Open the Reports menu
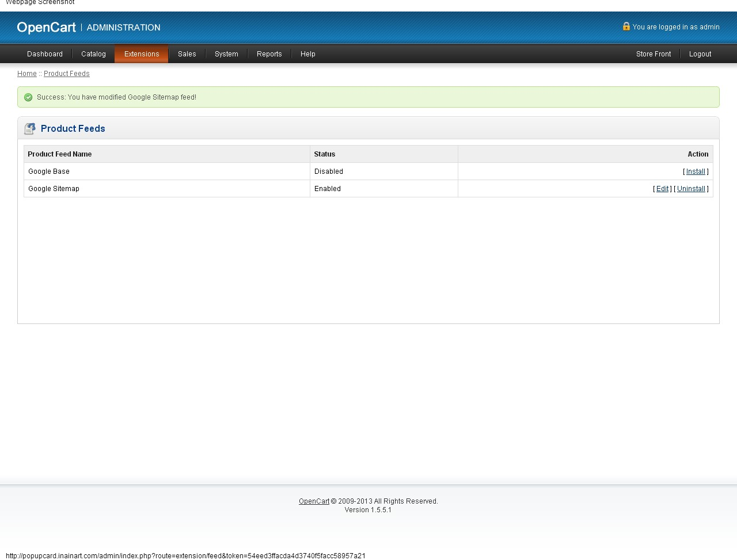Viewport: 737px width, 560px height. pyautogui.click(x=269, y=54)
